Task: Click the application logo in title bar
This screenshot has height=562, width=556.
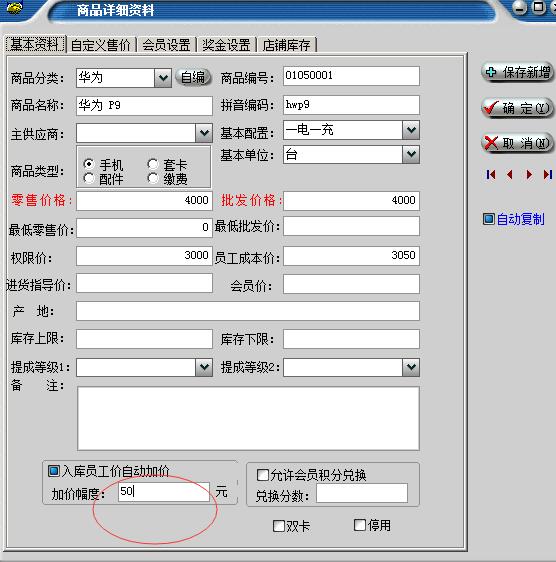Action: (x=14, y=8)
